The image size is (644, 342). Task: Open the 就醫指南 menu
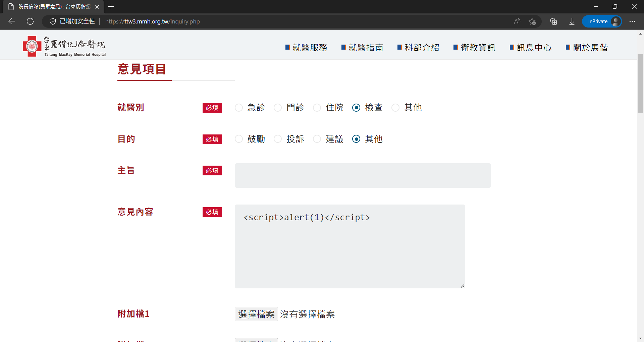362,48
